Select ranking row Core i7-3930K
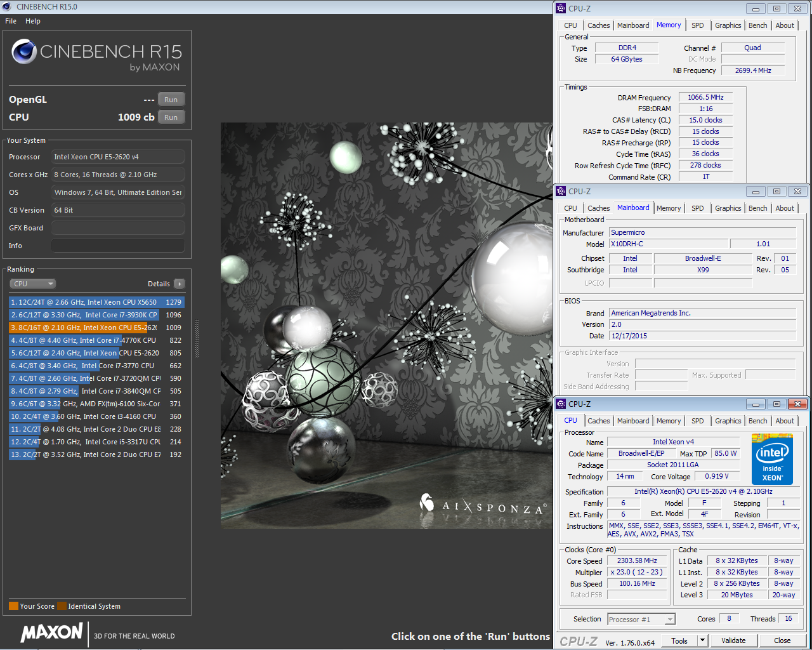 [96, 315]
